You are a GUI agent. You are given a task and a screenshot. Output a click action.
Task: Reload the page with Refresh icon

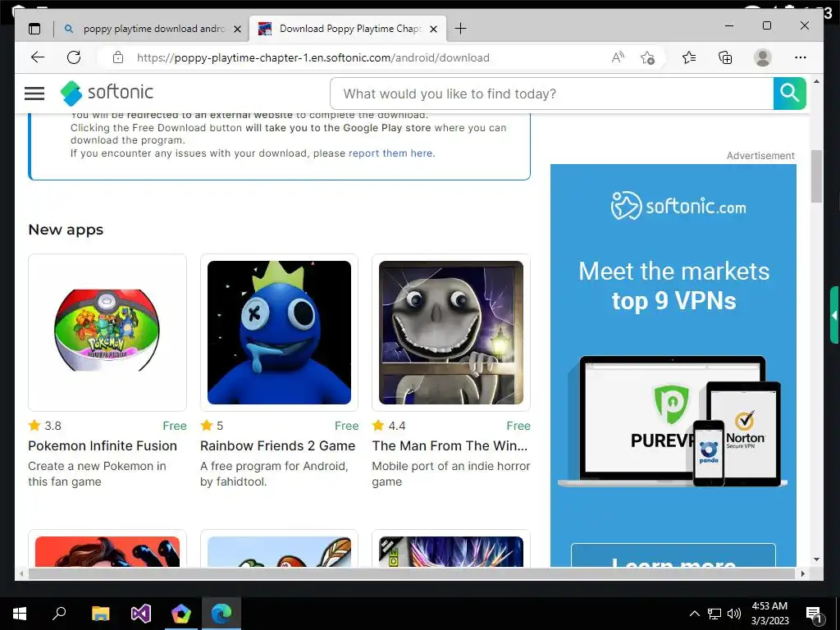click(74, 57)
